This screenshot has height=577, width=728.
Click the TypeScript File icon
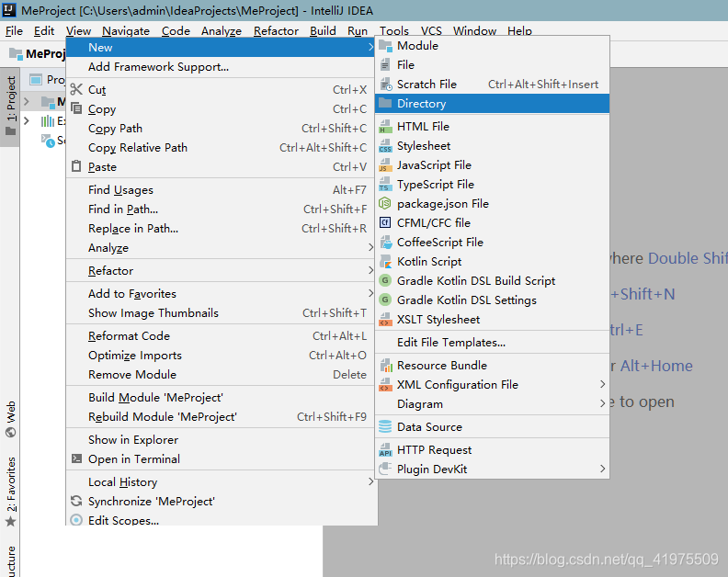385,185
